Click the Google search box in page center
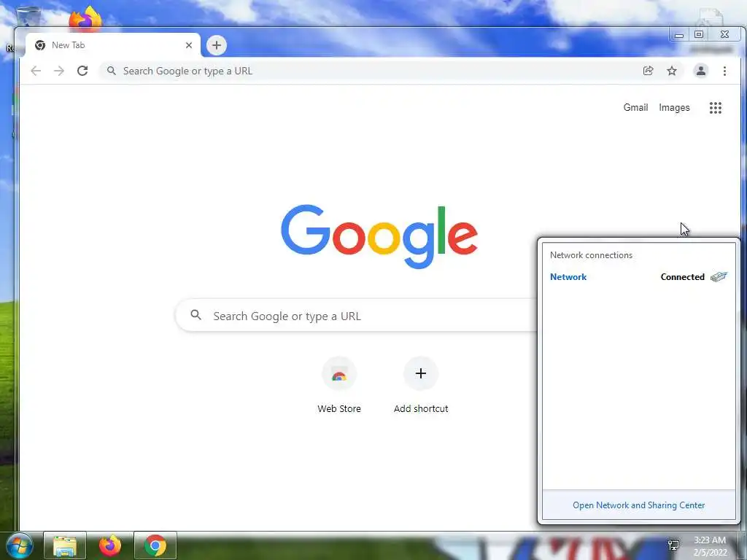747x560 pixels. click(x=357, y=316)
